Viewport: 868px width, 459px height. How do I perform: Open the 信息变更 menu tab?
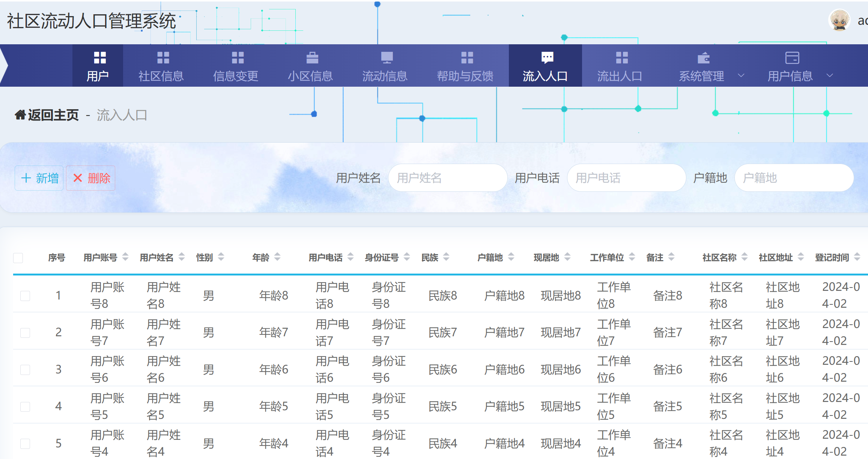pos(236,66)
